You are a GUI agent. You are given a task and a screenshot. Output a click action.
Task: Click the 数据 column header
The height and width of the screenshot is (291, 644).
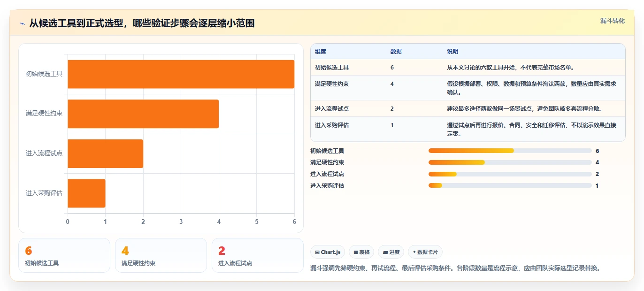point(396,52)
